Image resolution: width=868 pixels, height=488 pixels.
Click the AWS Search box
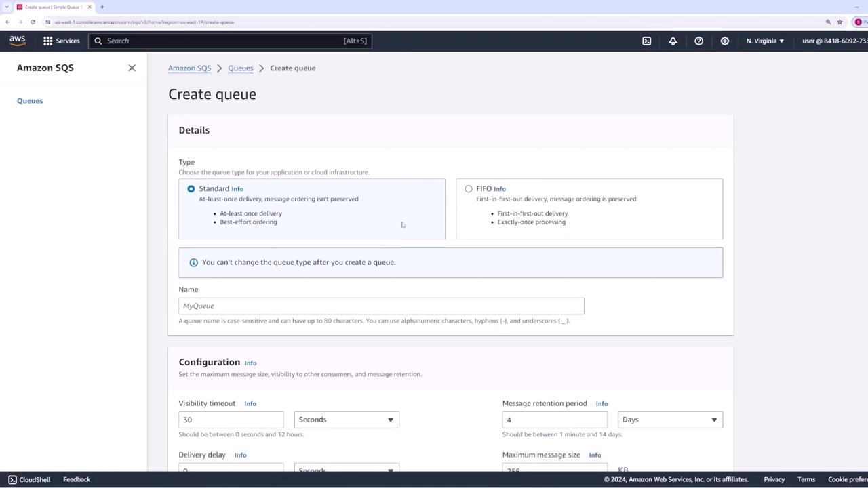coord(230,41)
